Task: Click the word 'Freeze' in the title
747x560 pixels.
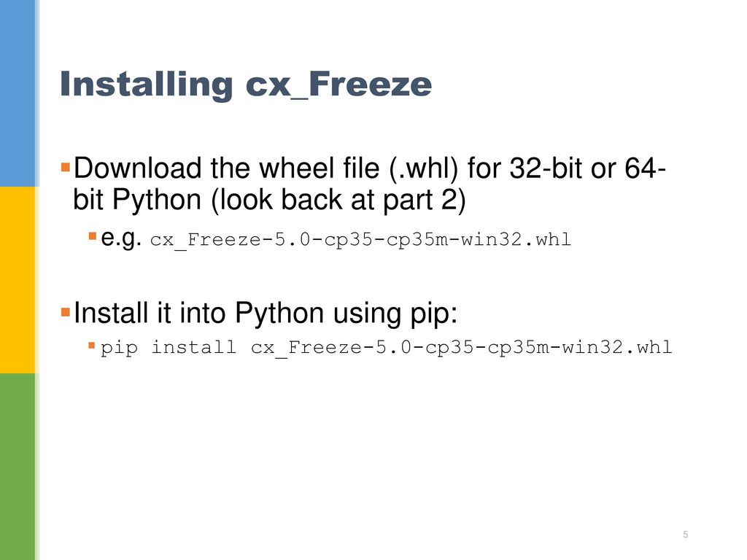Action: pos(370,85)
